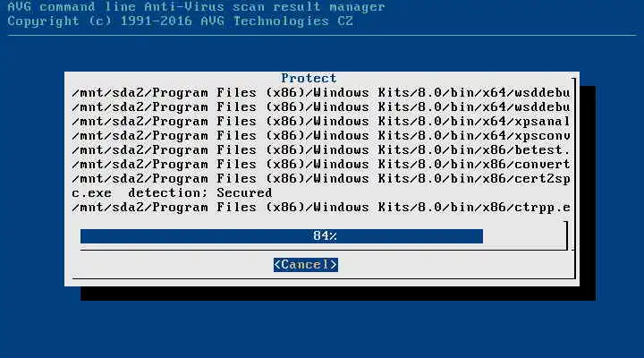Select the first wsddebu file path line
Viewport: 644px width, 358px height.
[x=321, y=92]
